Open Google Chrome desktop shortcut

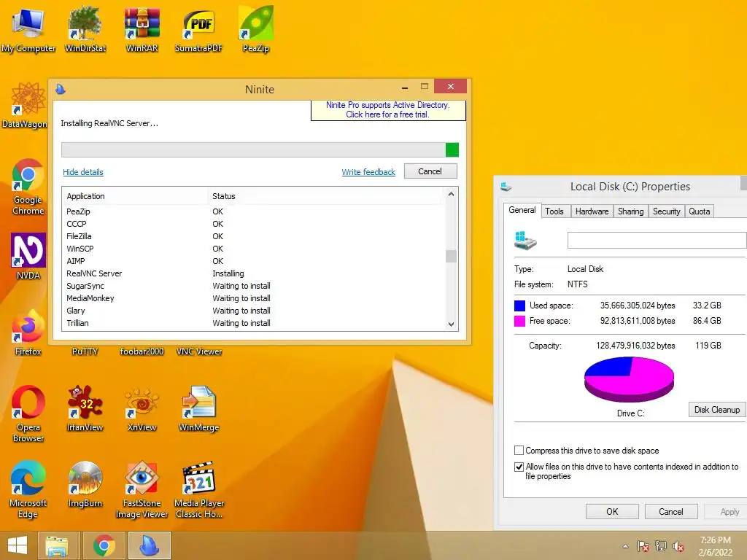coord(28,187)
